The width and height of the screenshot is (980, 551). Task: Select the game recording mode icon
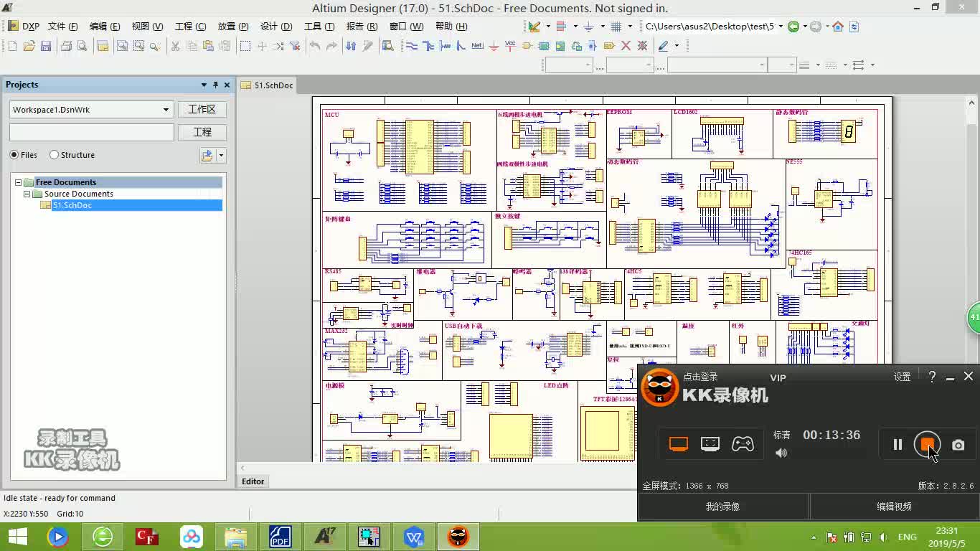click(x=743, y=444)
